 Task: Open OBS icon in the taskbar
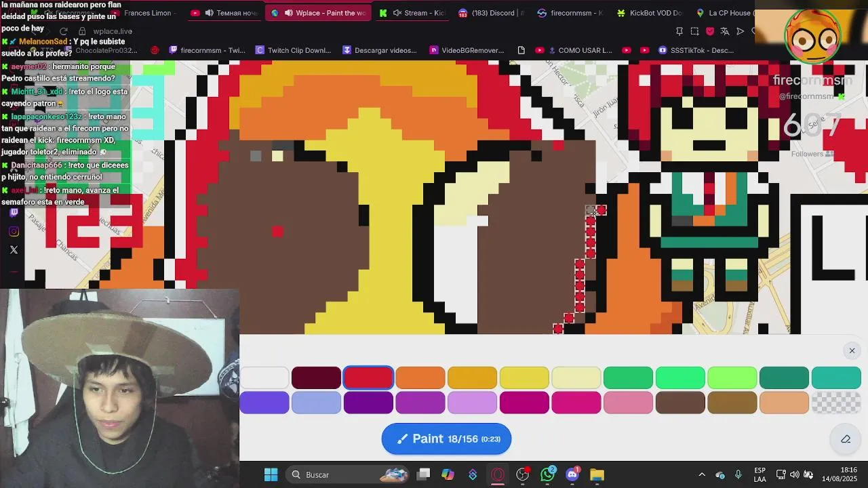click(x=523, y=474)
